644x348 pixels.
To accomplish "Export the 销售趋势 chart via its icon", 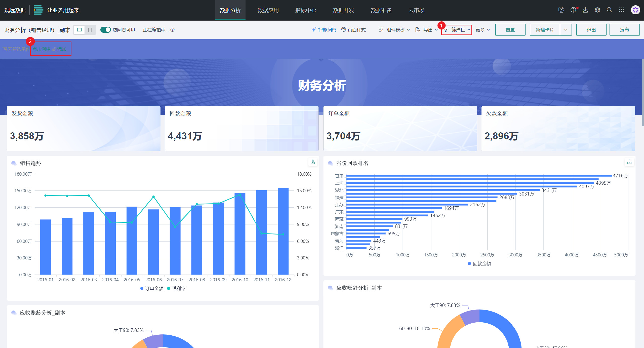I will click(x=313, y=162).
